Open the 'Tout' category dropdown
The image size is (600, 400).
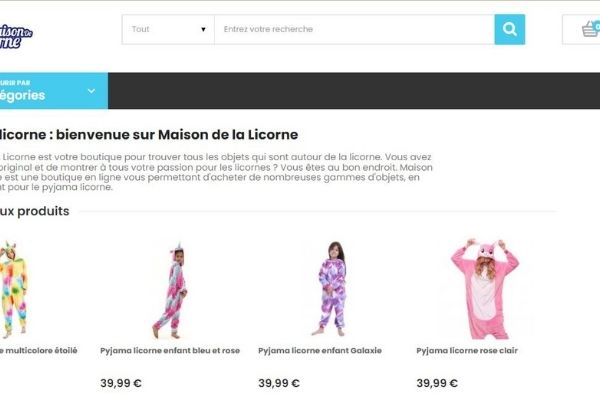(x=168, y=29)
